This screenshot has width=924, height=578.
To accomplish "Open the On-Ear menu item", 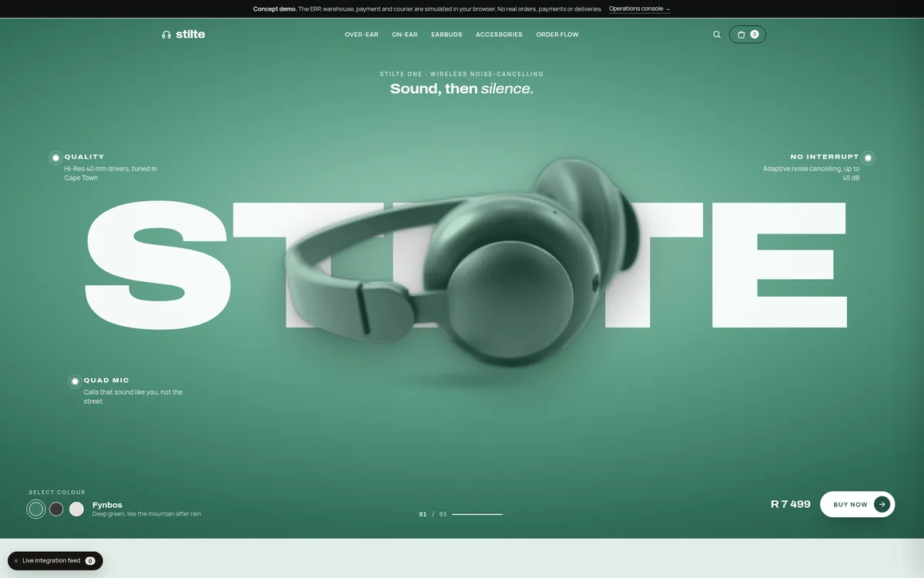I will [405, 35].
